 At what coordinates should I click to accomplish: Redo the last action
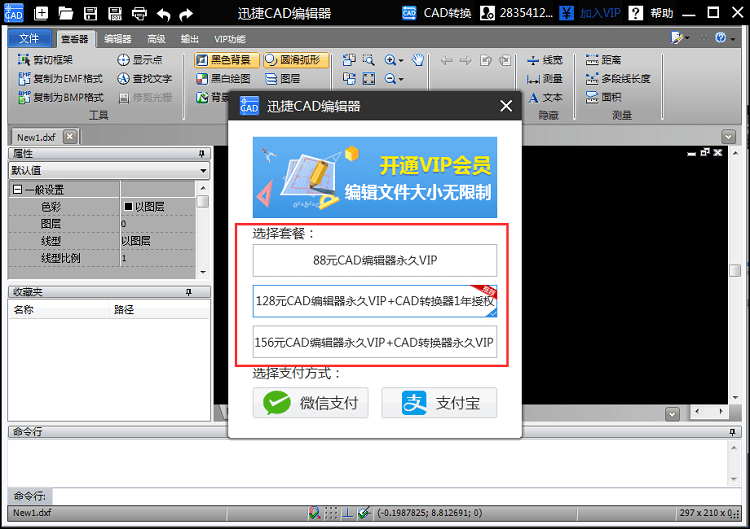[x=186, y=14]
